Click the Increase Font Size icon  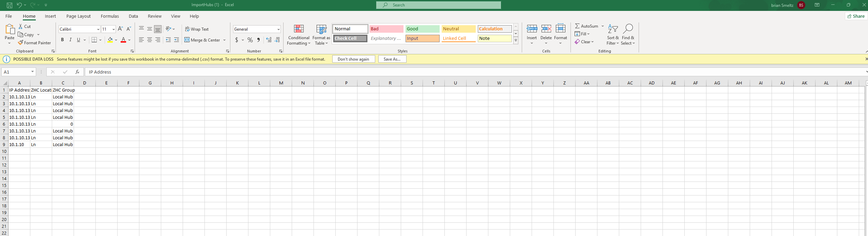(x=120, y=29)
